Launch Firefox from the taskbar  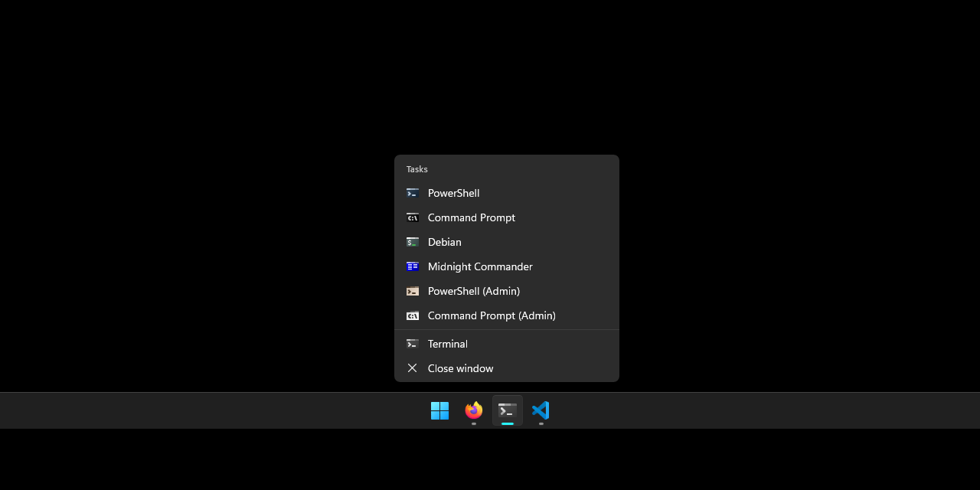pyautogui.click(x=473, y=410)
